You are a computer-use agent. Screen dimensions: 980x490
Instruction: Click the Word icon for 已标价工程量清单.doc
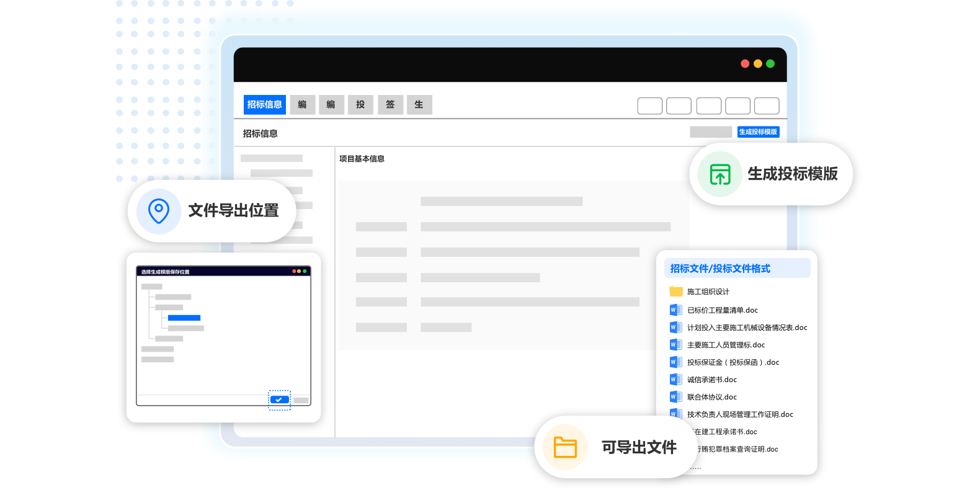(x=675, y=310)
